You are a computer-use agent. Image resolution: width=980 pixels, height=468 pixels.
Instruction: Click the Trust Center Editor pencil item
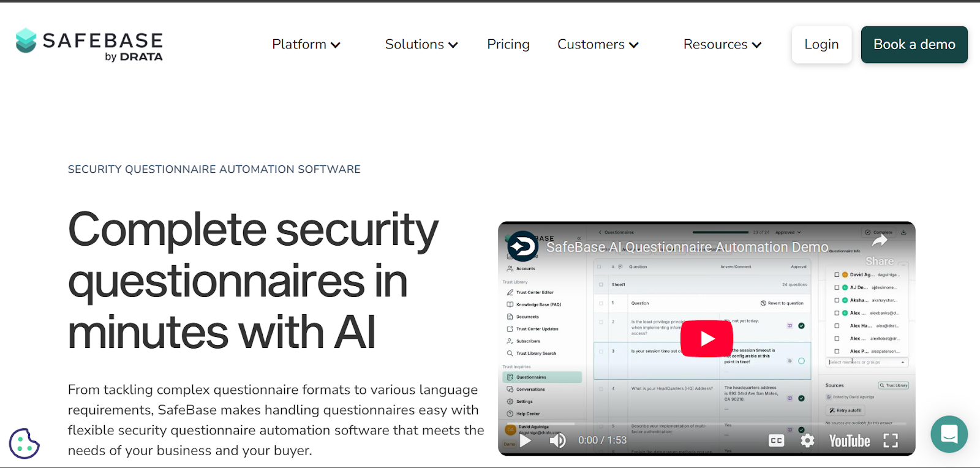tap(530, 292)
